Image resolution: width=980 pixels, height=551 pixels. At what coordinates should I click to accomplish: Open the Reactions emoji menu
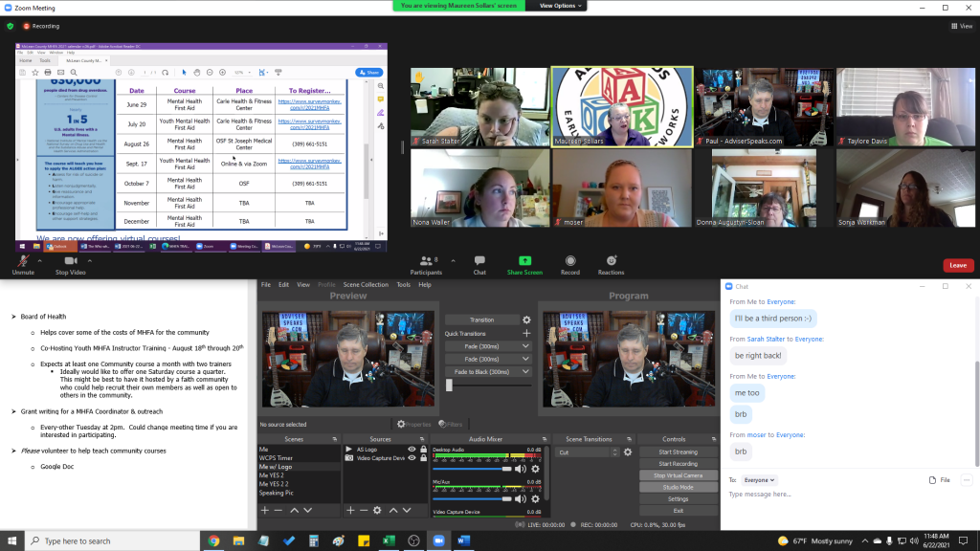[x=611, y=260]
